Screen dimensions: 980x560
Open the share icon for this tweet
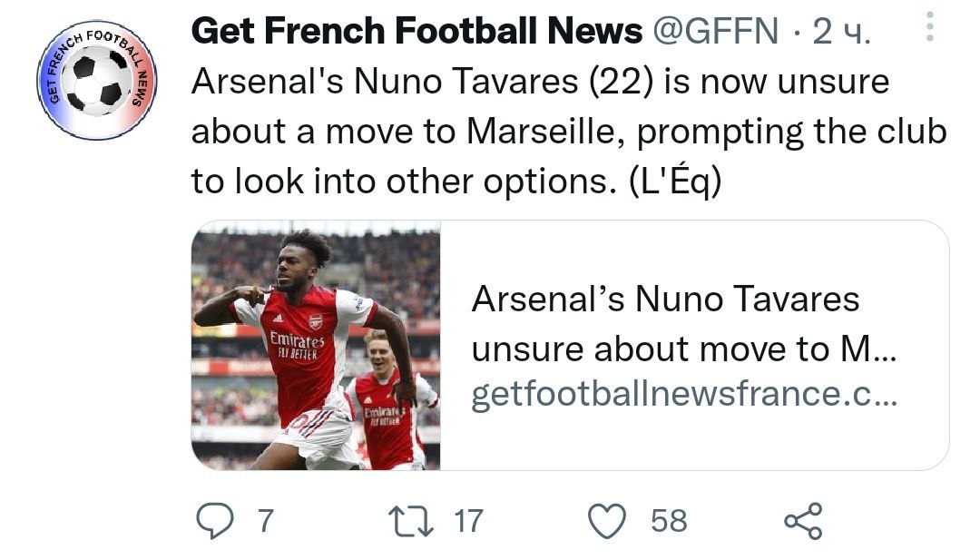point(803,521)
